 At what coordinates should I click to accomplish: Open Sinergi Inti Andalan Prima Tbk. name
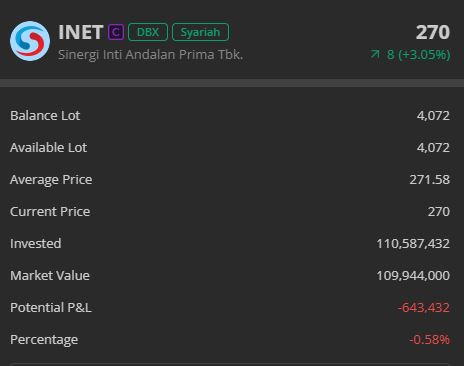[150, 54]
